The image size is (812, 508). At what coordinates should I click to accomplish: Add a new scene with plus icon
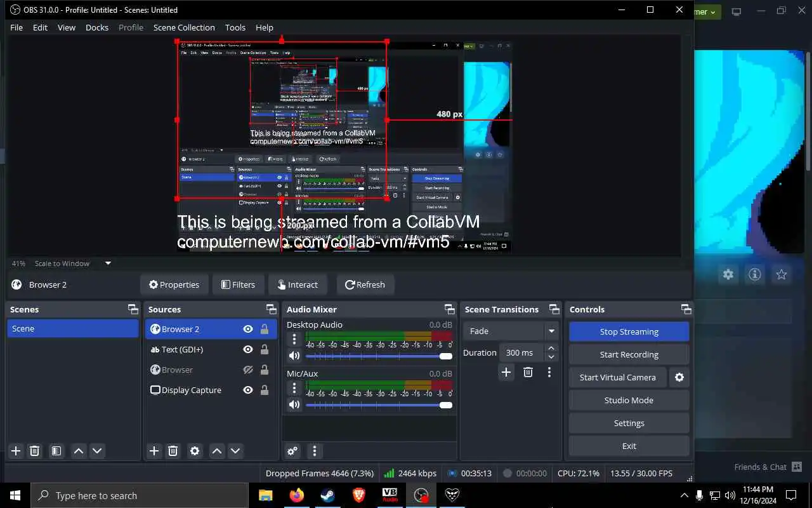[16, 451]
